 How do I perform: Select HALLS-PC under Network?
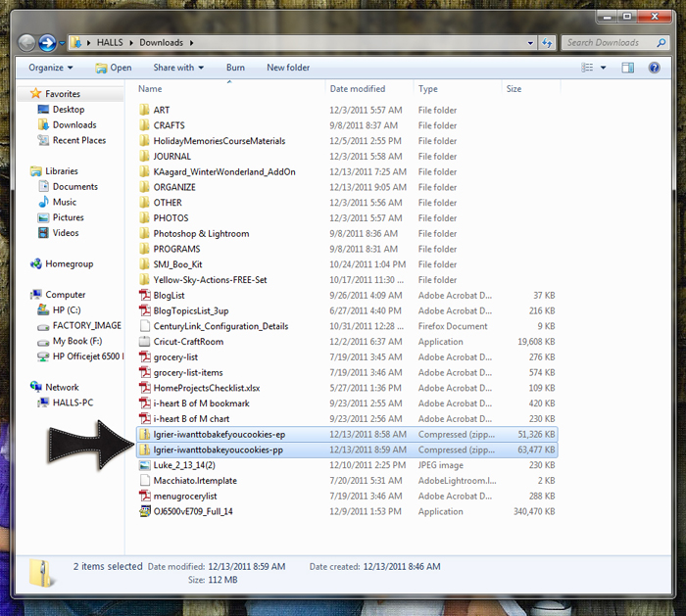coord(73,403)
